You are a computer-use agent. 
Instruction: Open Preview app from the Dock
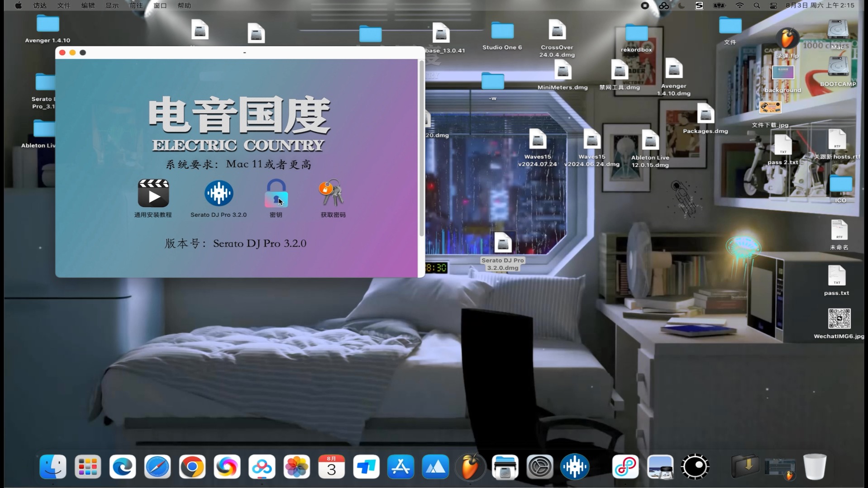(660, 467)
